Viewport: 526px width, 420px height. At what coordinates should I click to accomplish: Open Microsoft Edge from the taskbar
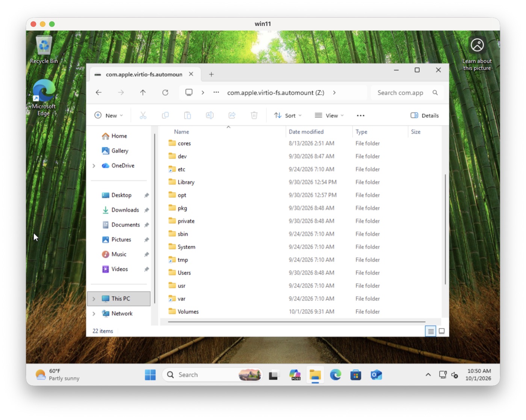tap(336, 375)
